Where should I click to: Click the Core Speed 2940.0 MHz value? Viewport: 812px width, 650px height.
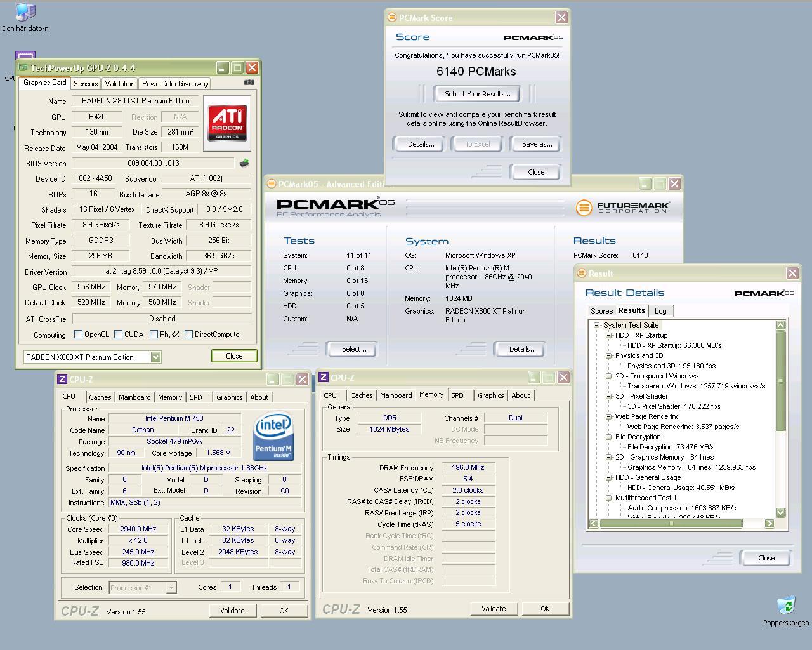[138, 529]
